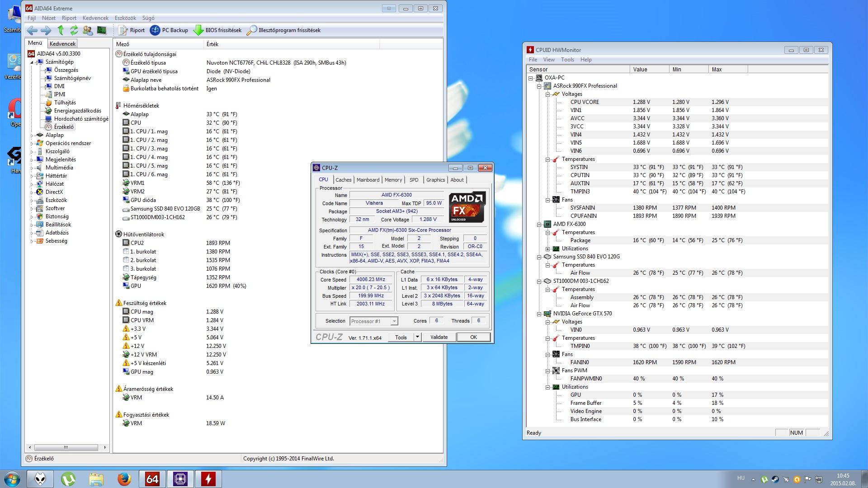
Task: Open the Súgó menu in AIDA64
Action: 148,18
